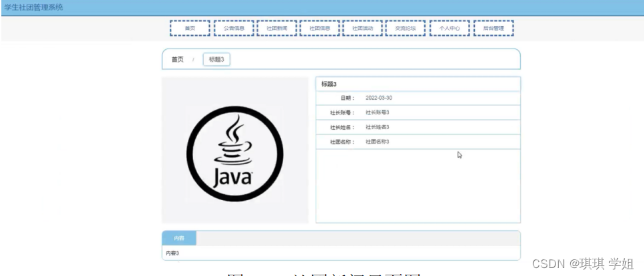This screenshot has width=644, height=276.
Task: Click the 社长姓名： label
Action: point(342,127)
